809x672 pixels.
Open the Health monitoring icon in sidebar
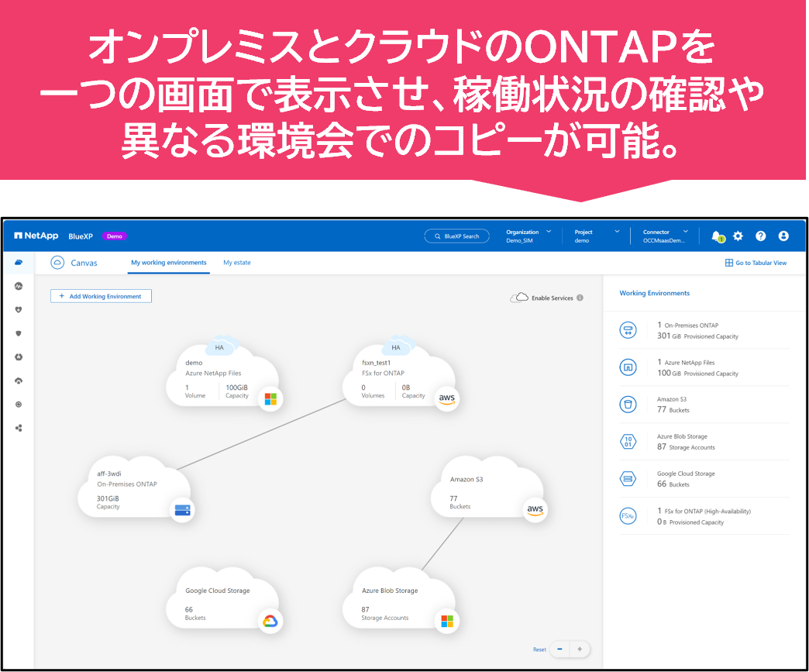(19, 286)
